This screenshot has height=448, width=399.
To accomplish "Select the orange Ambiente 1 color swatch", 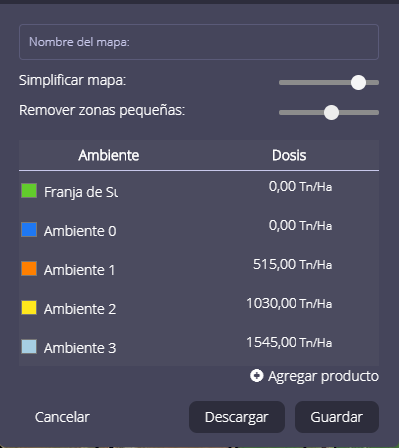I will (x=29, y=269).
